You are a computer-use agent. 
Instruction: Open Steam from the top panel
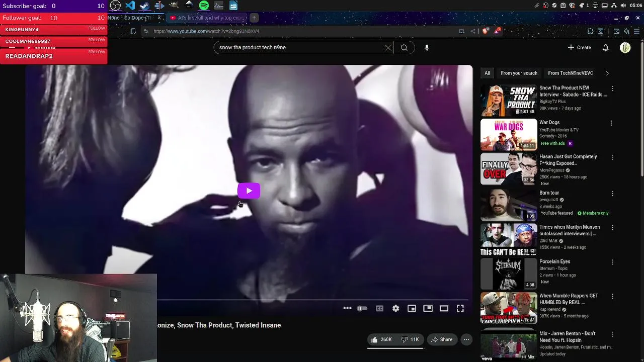coord(145,6)
